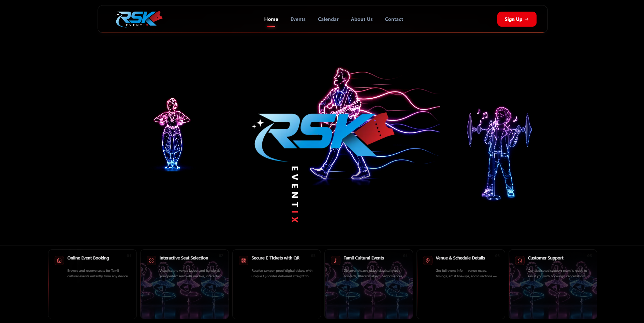Select the Secure E-Tickets with QR title
The image size is (644, 323).
(x=276, y=258)
